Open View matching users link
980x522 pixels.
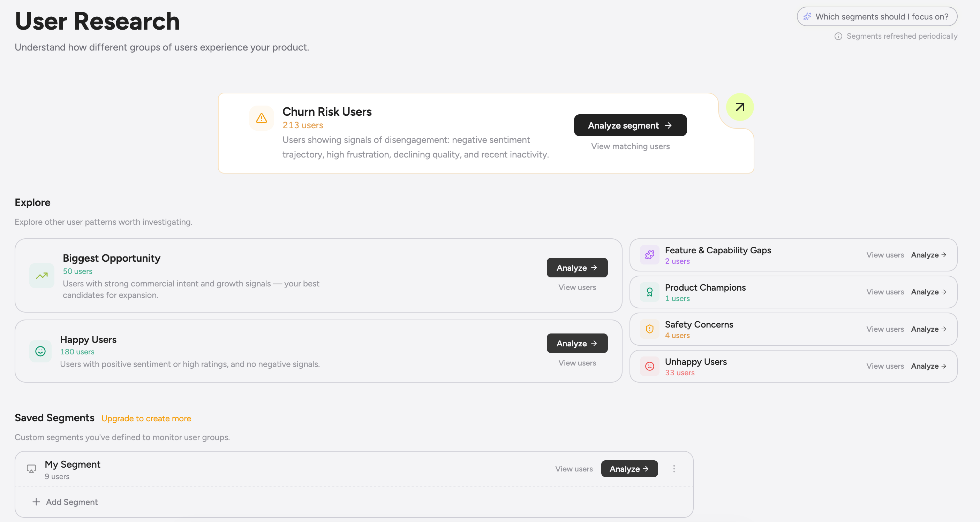pos(630,146)
